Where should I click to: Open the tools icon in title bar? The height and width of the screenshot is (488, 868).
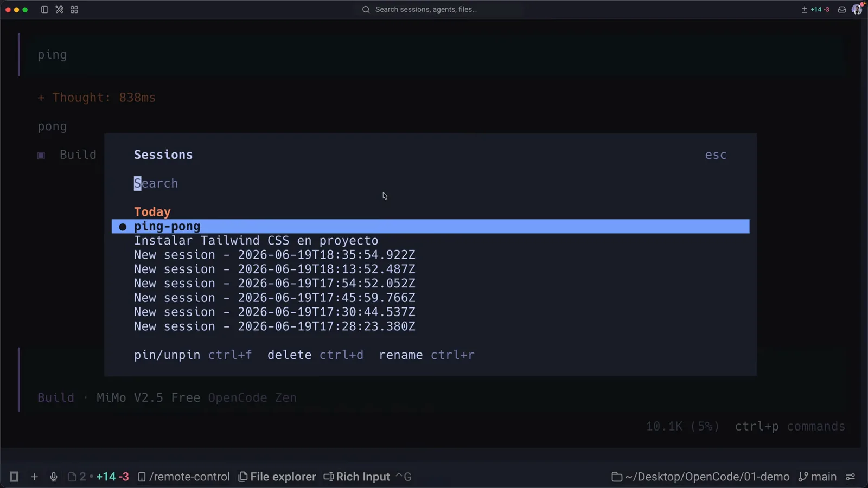coord(60,10)
